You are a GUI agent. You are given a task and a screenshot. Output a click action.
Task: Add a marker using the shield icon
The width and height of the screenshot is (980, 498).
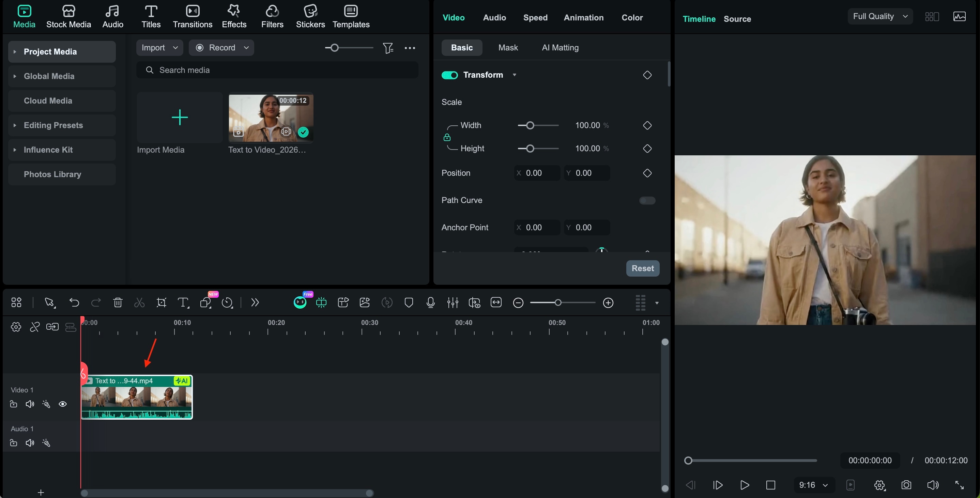pyautogui.click(x=409, y=302)
